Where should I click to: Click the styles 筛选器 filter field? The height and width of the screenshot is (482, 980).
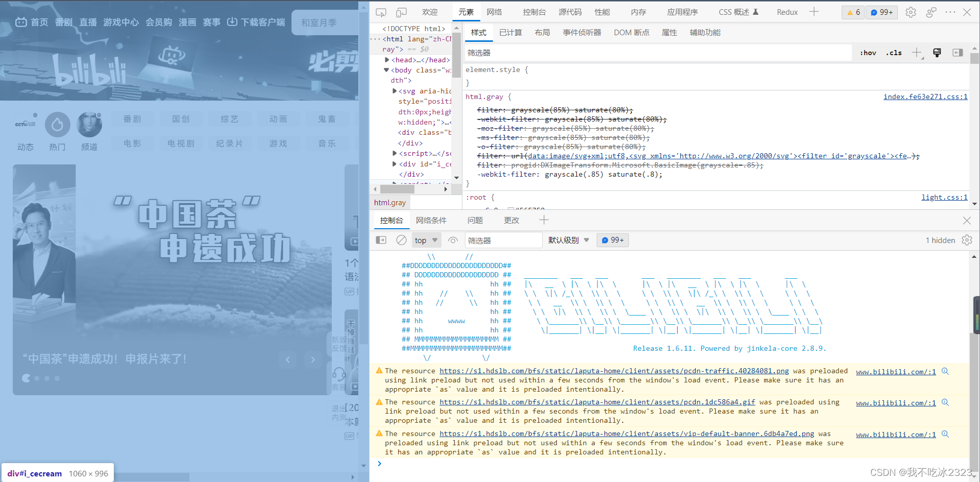click(658, 53)
